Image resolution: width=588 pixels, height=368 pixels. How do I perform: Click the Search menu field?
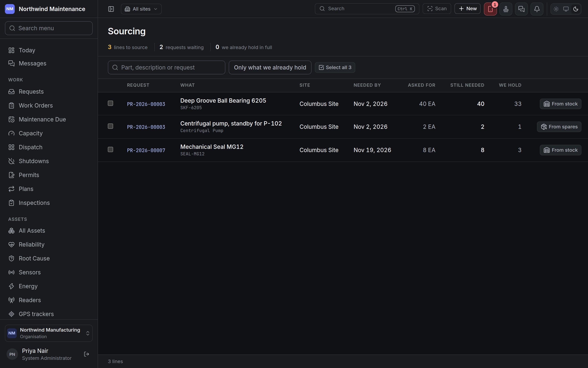click(49, 28)
